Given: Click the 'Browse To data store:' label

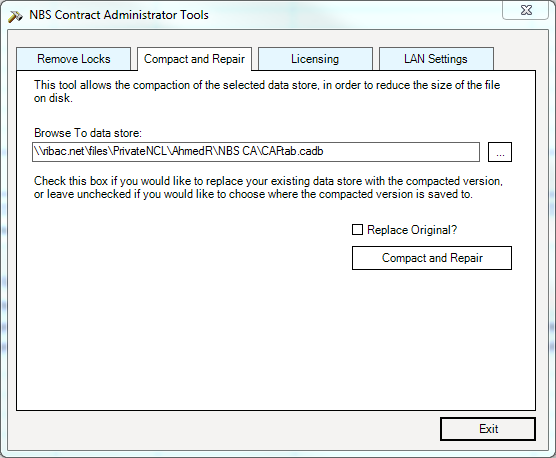Looking at the screenshot, I should [x=88, y=133].
